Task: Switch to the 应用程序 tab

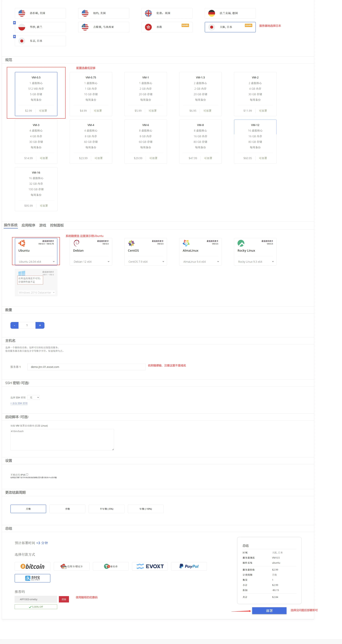Action: [28, 225]
